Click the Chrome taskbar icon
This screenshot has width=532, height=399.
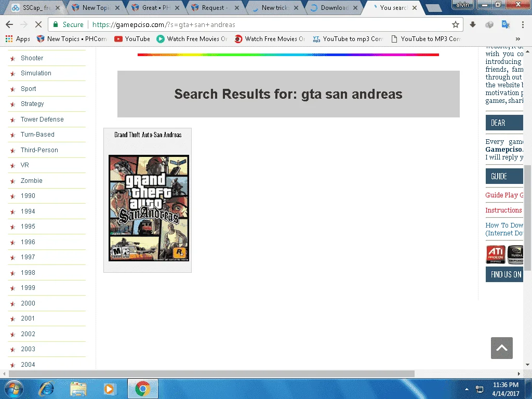click(143, 389)
